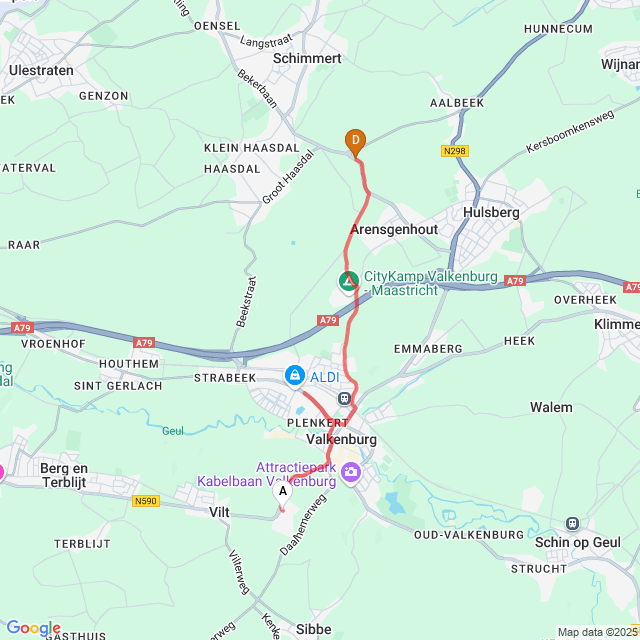Click the Hulsberg town label
The height and width of the screenshot is (640, 640).
click(491, 213)
